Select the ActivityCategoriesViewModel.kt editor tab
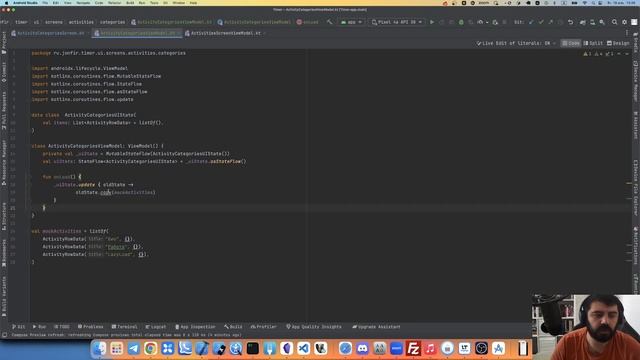 137,33
